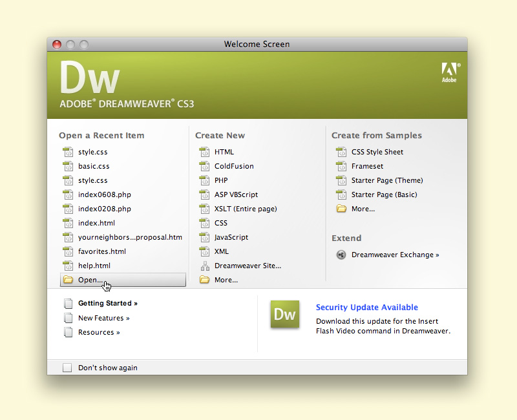
Task: Create a new PHP document
Action: point(221,180)
